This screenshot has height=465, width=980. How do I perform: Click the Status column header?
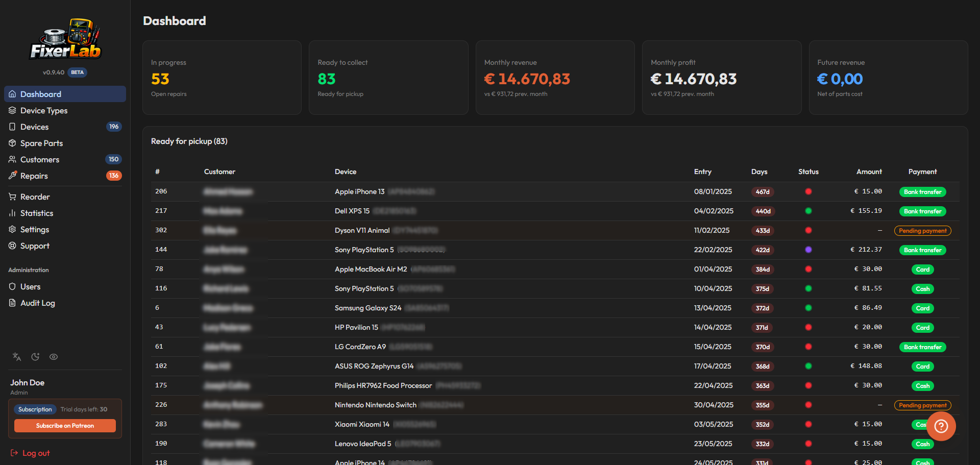click(808, 172)
